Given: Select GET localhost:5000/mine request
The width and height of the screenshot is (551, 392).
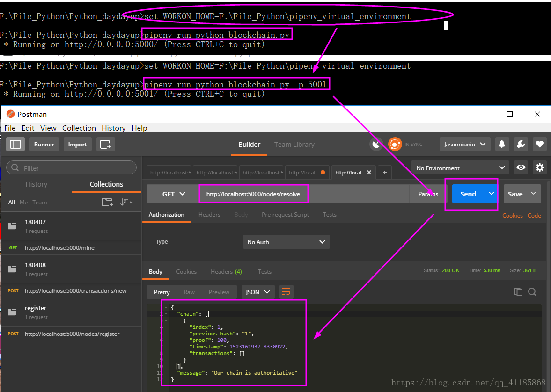Looking at the screenshot, I should pos(71,247).
